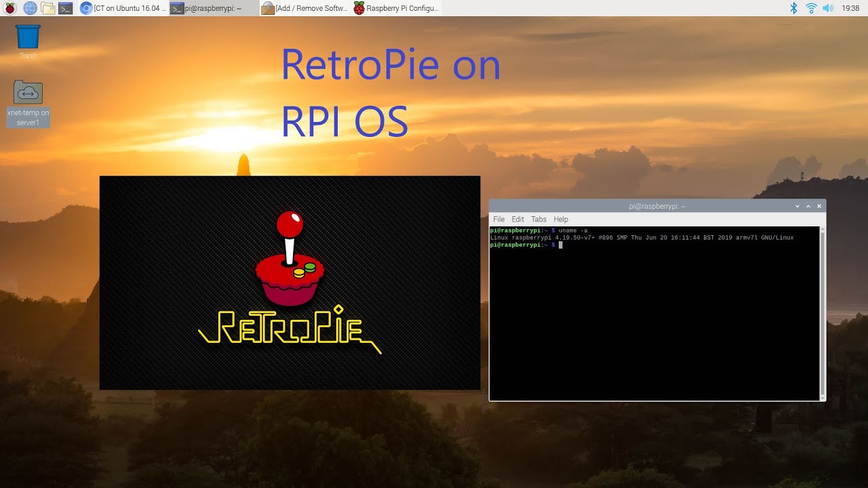The height and width of the screenshot is (488, 868).
Task: Open the terminal Help menu
Action: [561, 220]
